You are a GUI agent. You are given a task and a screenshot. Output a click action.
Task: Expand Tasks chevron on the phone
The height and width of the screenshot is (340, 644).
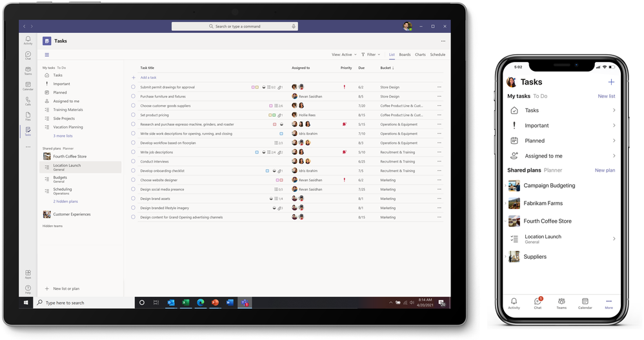[x=614, y=110]
